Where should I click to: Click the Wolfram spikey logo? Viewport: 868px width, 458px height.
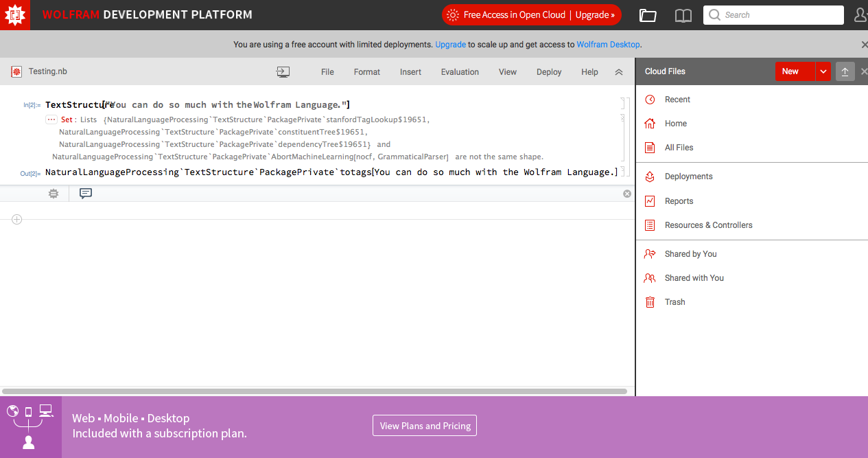coord(15,14)
